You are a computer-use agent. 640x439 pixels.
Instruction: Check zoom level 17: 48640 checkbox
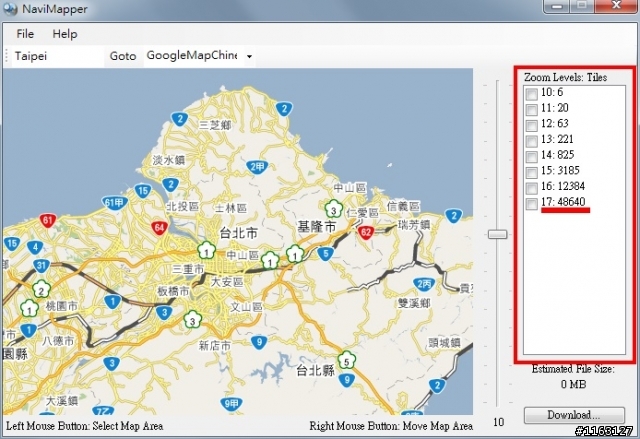[x=531, y=204]
